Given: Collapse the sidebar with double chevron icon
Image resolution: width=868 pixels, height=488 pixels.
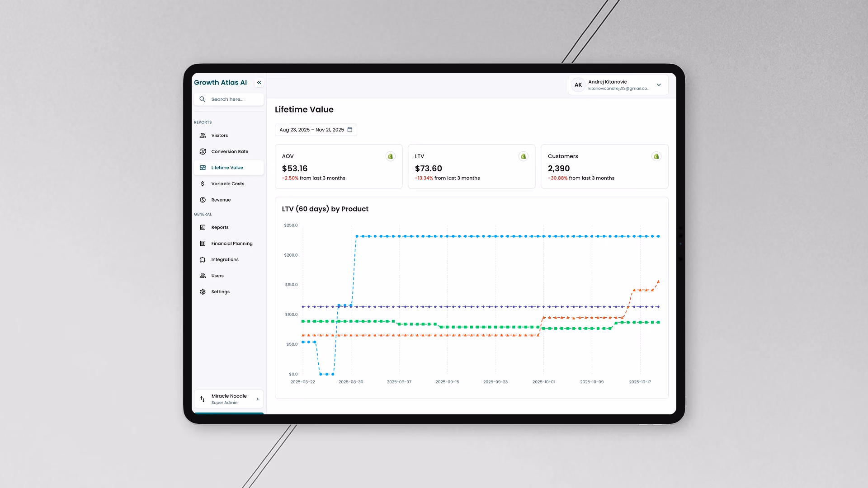Looking at the screenshot, I should tap(259, 83).
